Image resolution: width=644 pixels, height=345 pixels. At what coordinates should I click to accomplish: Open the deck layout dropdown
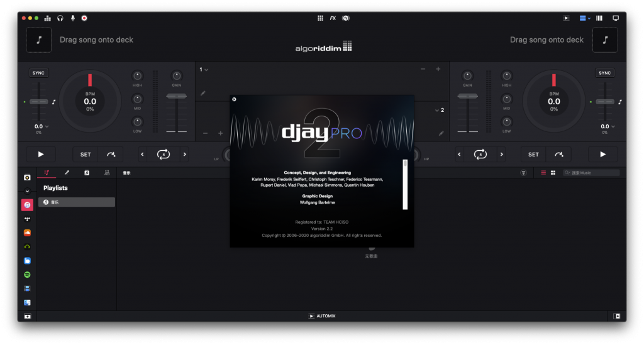[585, 18]
